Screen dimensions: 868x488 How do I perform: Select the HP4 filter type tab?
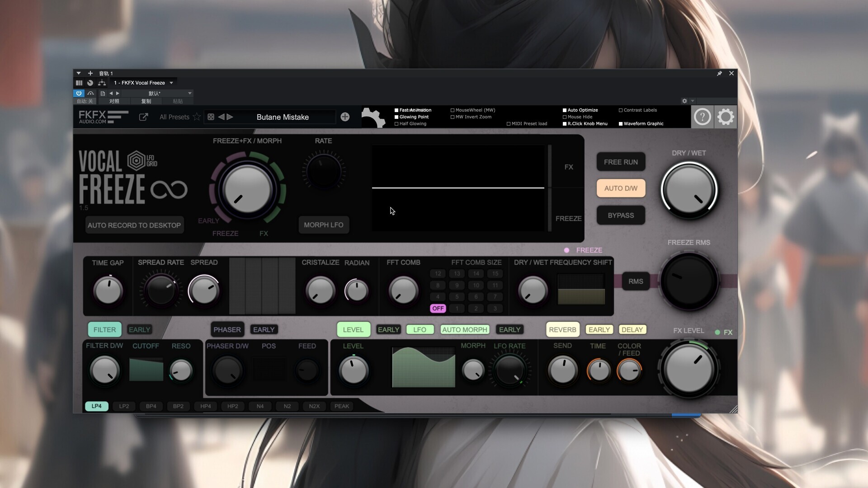[x=205, y=406]
